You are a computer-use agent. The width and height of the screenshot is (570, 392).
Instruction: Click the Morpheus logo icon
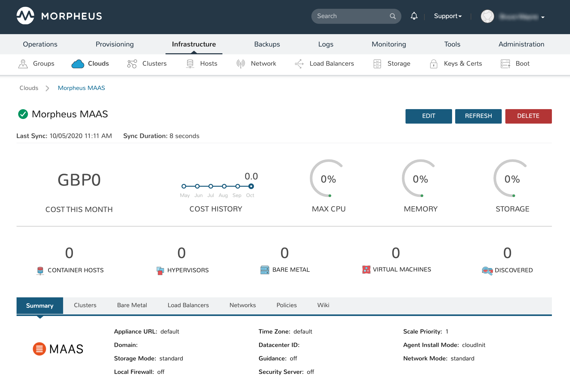click(x=25, y=16)
